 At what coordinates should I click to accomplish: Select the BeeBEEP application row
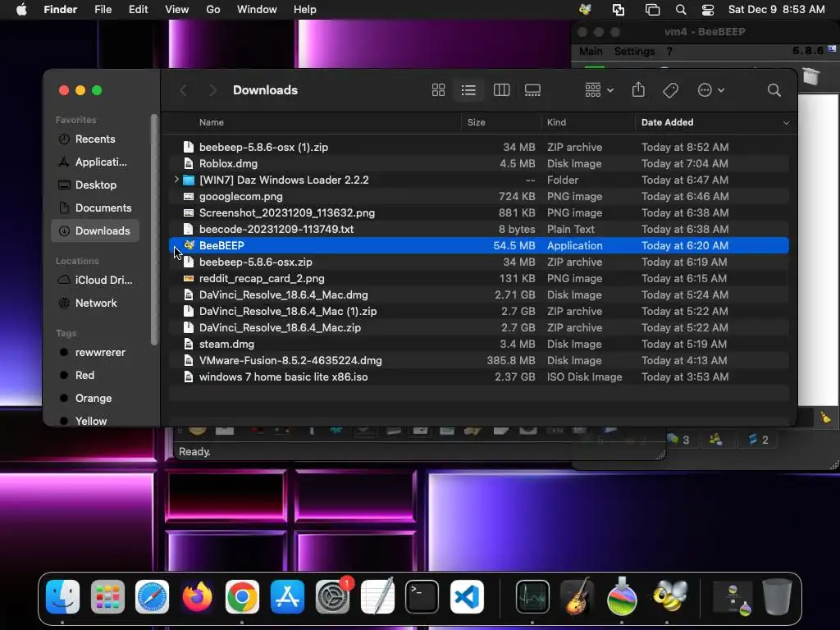coord(478,245)
